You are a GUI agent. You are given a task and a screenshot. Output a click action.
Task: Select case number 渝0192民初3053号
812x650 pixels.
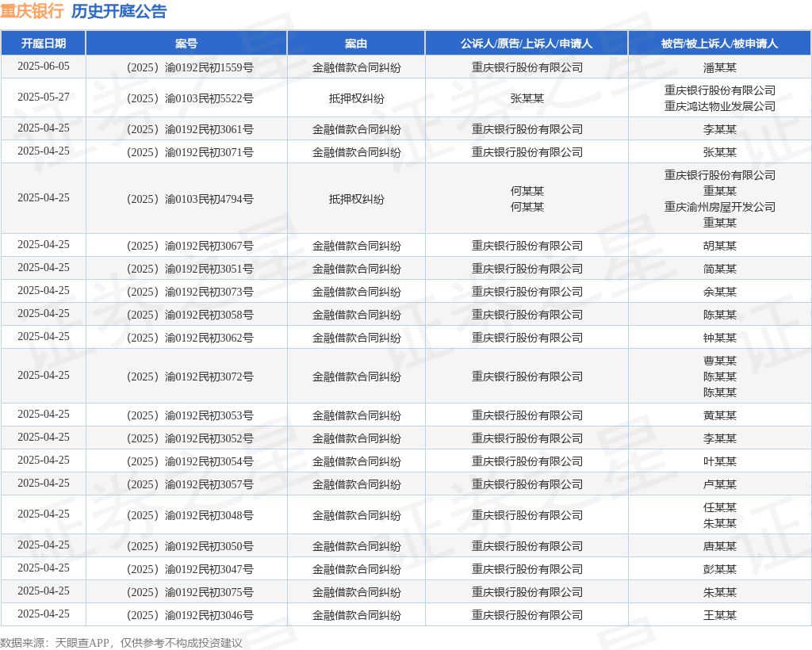pos(209,415)
